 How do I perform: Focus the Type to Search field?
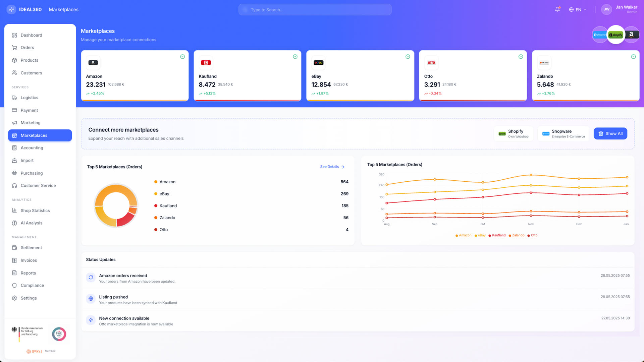click(x=315, y=10)
